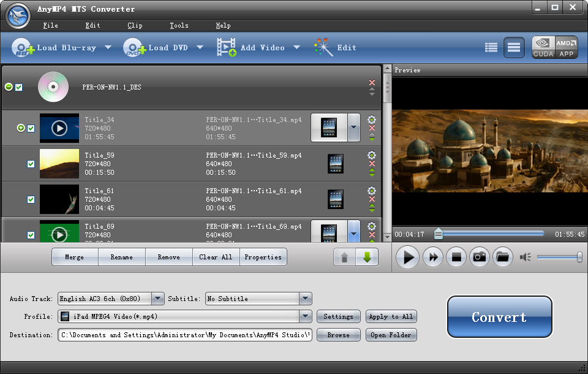588x374 pixels.
Task: Click the Load DVD disc icon
Action: point(134,48)
